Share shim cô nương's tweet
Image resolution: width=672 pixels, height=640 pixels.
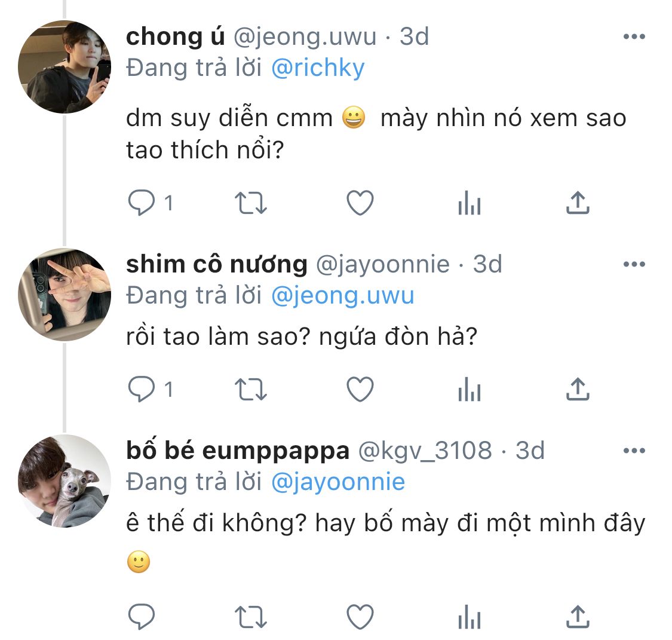coord(578,390)
